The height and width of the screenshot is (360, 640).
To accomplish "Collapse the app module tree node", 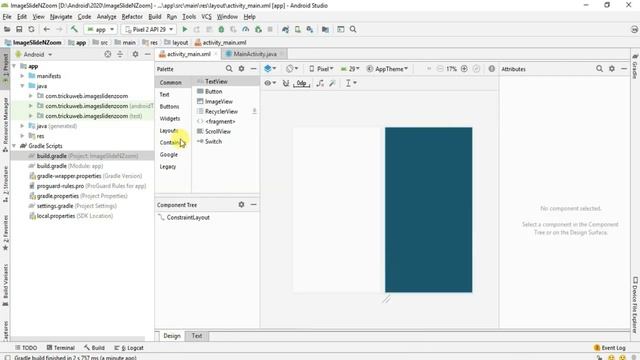I will pyautogui.click(x=14, y=66).
